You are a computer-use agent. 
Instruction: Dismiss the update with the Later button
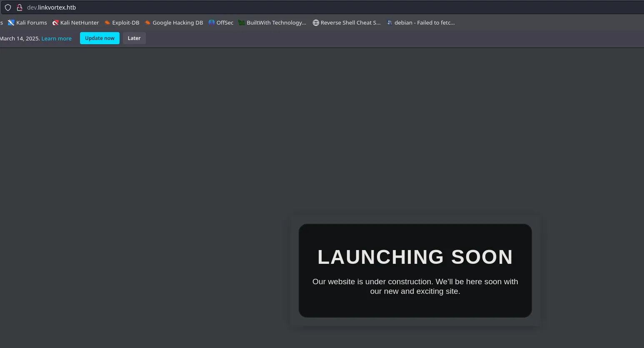click(134, 38)
